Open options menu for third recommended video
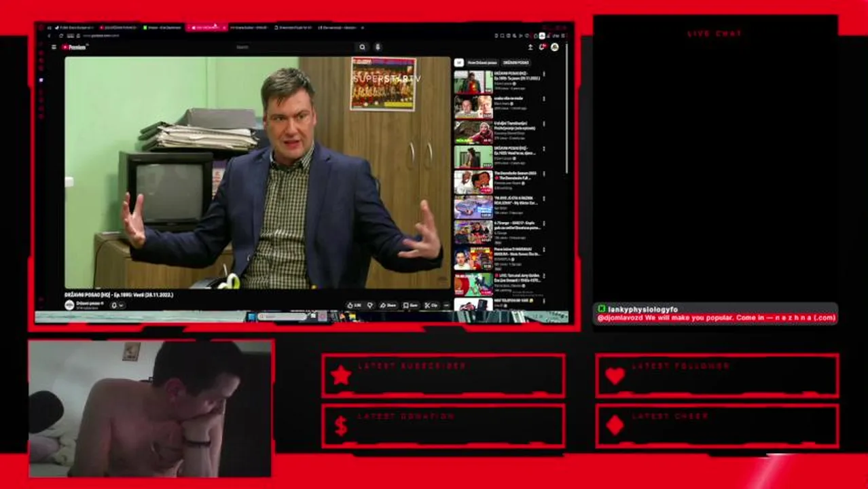 pyautogui.click(x=543, y=124)
